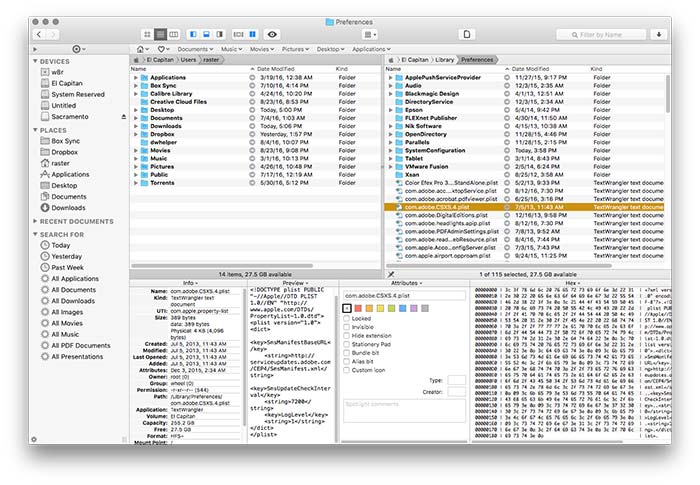Click the Quick Look eye icon
The image size is (700, 485).
[273, 34]
